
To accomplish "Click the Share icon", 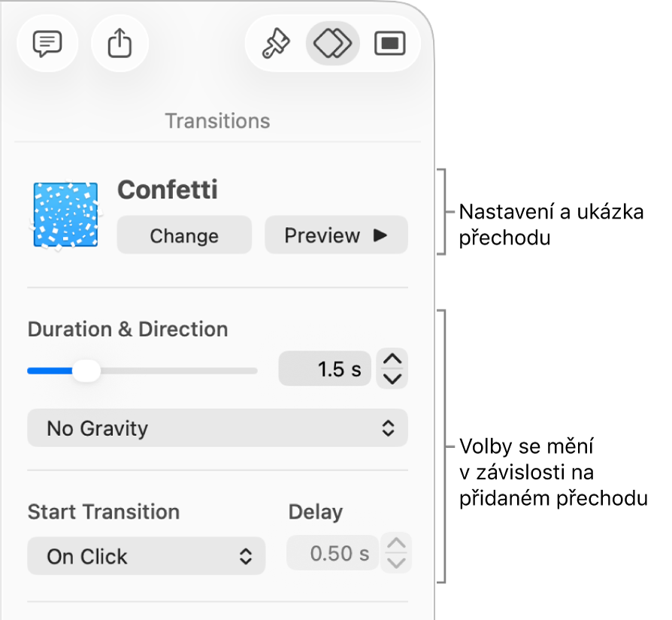I will [x=120, y=44].
